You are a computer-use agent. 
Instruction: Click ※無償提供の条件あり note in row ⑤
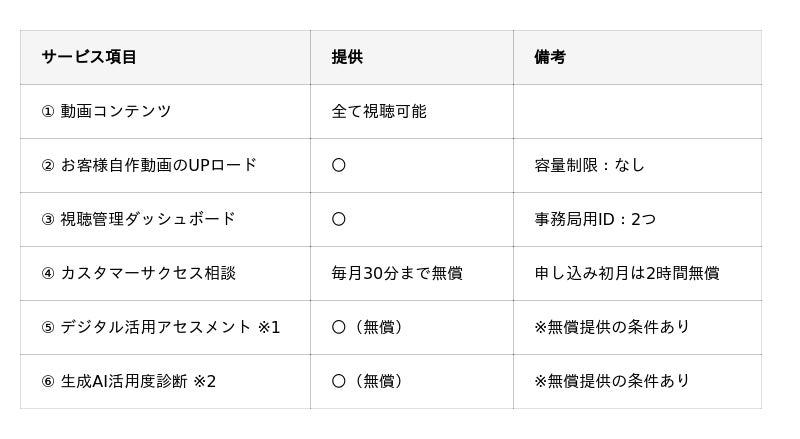[x=612, y=327]
